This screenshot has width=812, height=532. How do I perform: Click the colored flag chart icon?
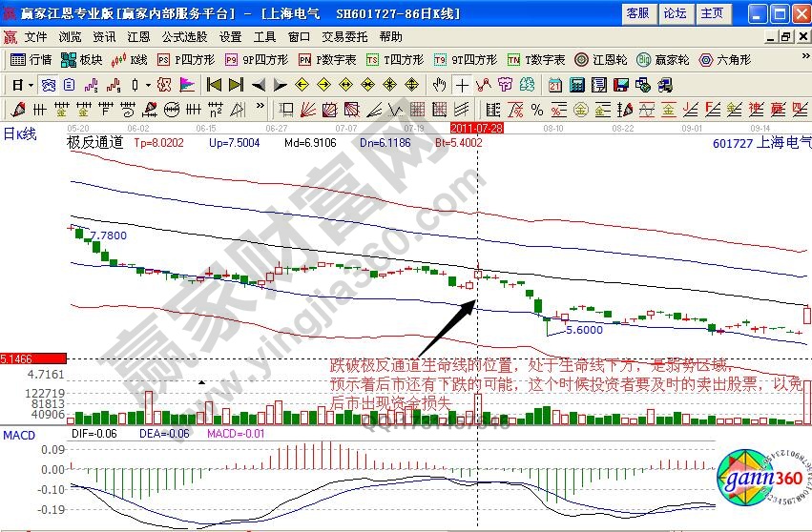tap(187, 85)
